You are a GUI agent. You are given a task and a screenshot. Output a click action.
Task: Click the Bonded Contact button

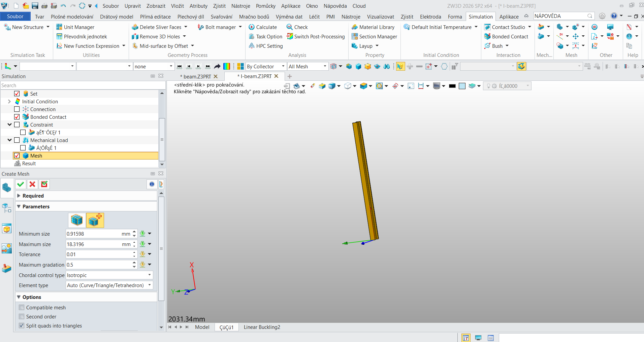coord(506,36)
